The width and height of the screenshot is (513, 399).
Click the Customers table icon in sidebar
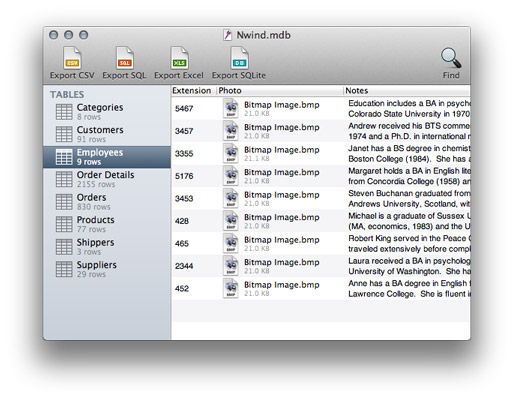pyautogui.click(x=64, y=134)
